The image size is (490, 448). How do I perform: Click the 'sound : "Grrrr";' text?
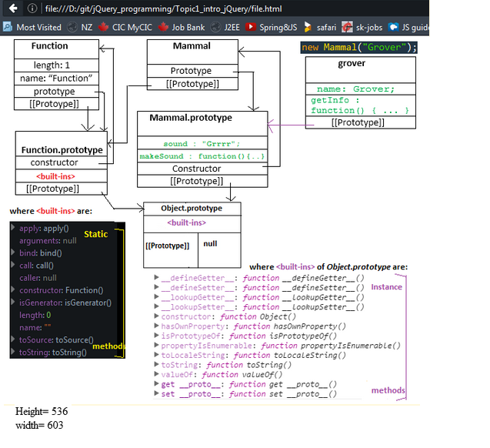coord(202,144)
